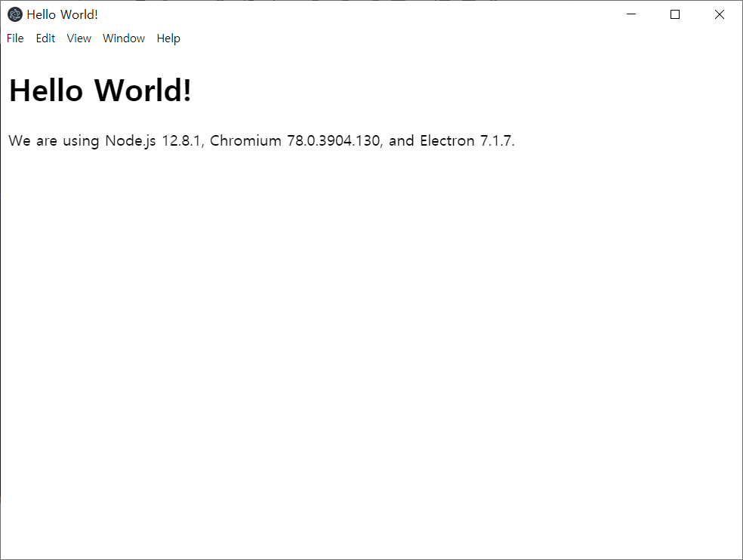Maximize the Hello World window

point(675,14)
